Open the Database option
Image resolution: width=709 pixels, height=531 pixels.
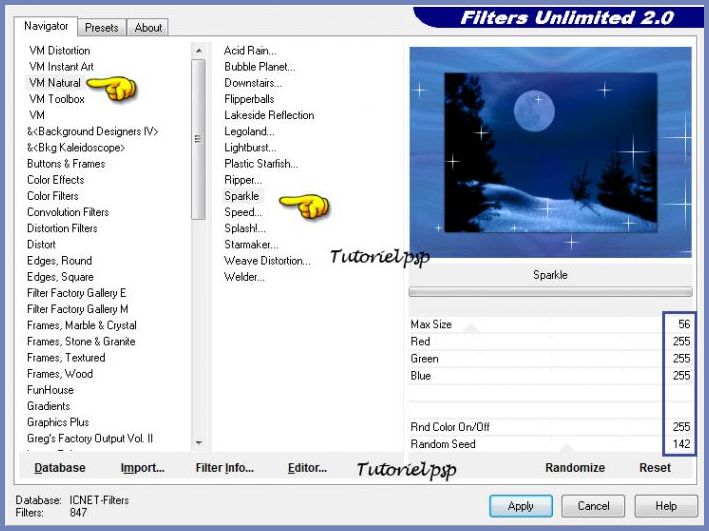pos(60,468)
